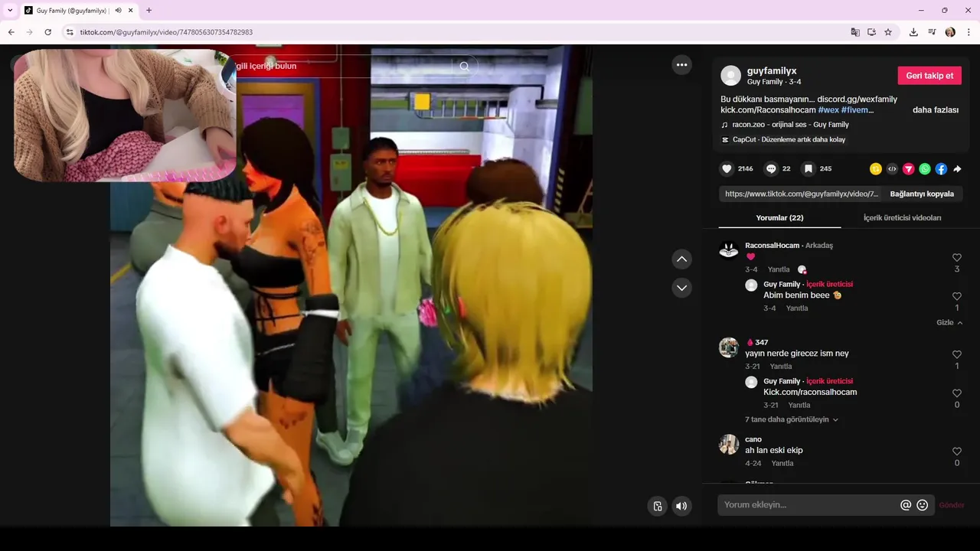Screen dimensions: 980x551
Task: Switch to the 'Yorumlar (22)' tab
Action: [x=779, y=218]
